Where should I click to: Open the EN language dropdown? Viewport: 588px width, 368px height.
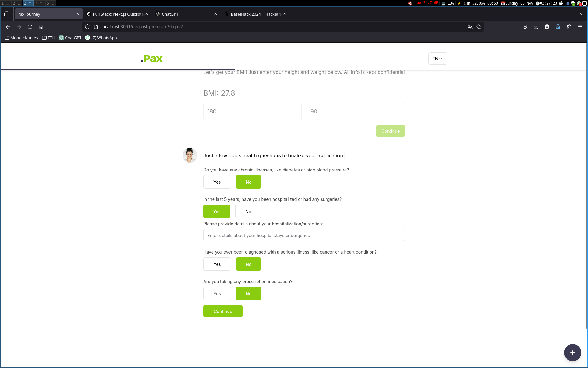click(437, 59)
